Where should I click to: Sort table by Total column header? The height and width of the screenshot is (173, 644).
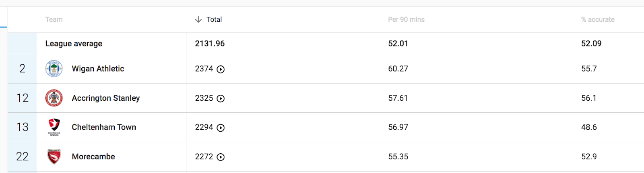pos(214,19)
